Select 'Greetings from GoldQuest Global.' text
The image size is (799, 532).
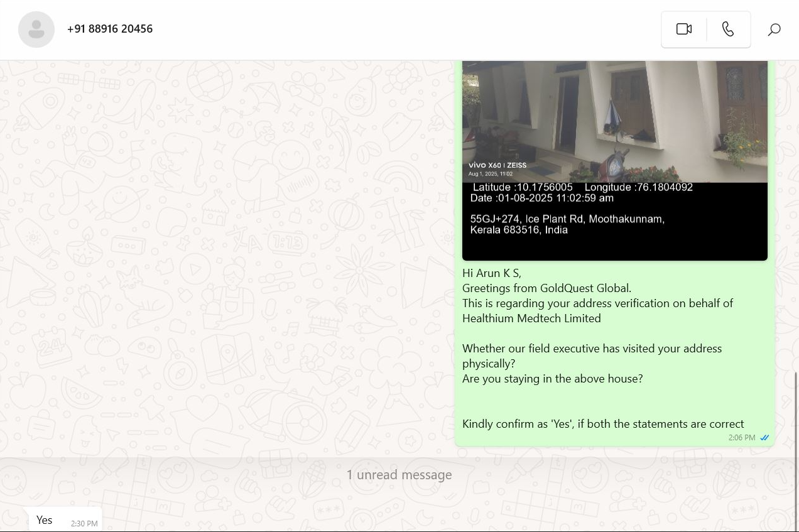[546, 288]
